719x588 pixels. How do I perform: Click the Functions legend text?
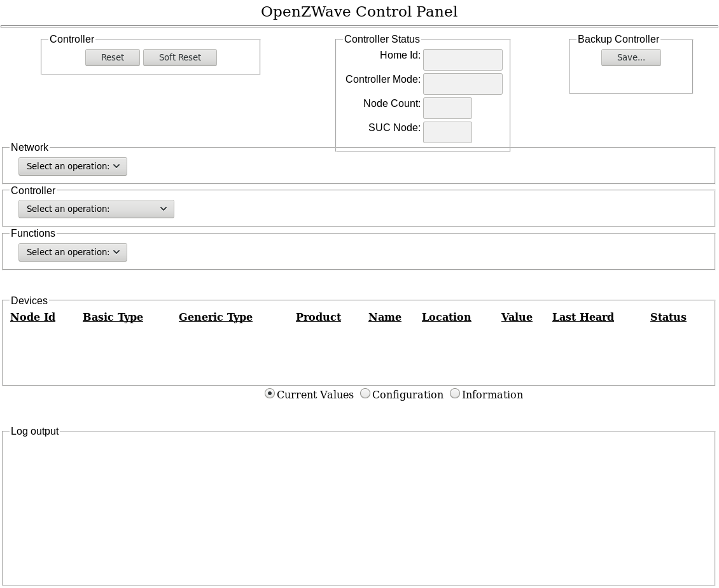click(33, 233)
